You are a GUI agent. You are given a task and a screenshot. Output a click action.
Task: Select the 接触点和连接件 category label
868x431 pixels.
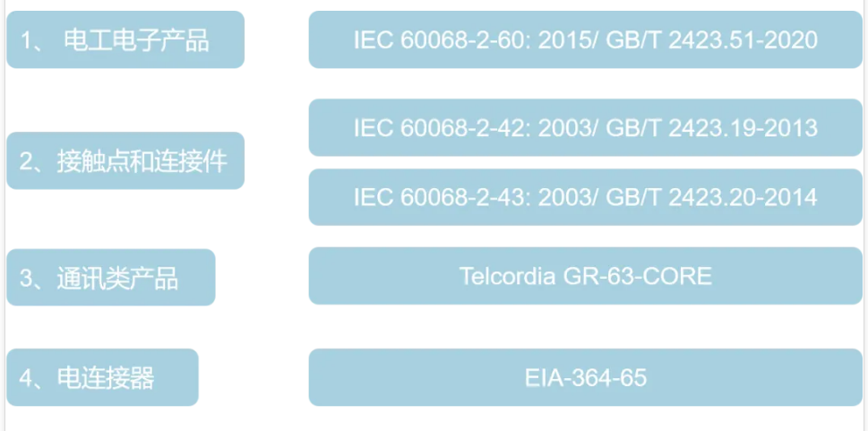click(142, 161)
